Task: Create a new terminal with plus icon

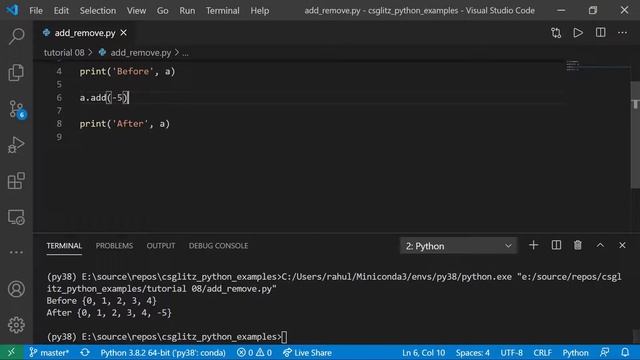Action: pyautogui.click(x=533, y=245)
